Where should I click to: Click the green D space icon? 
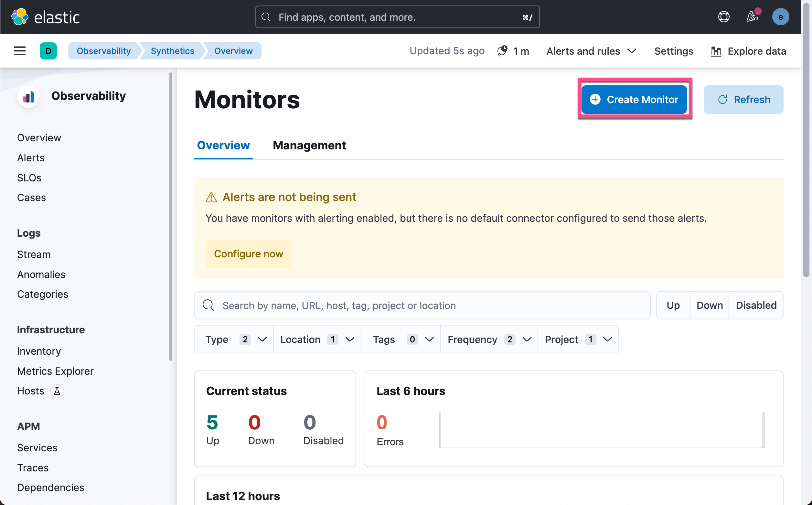click(48, 51)
